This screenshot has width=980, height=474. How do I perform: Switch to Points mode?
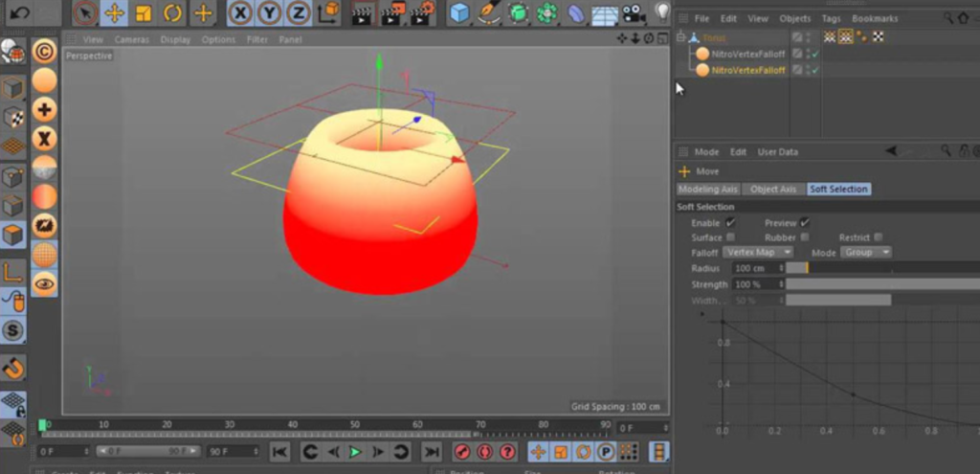pos(12,176)
